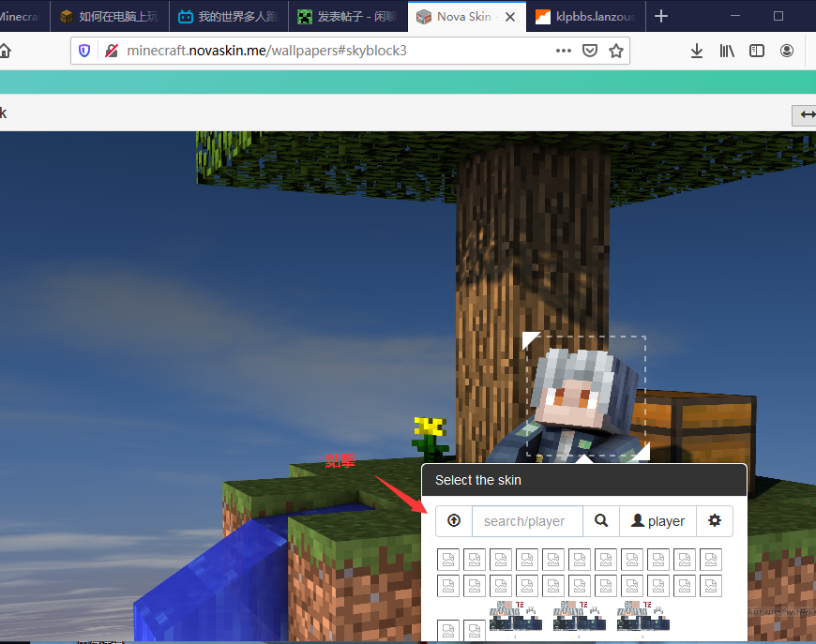
Task: Select last skin thumbnail in second row
Action: (x=710, y=586)
